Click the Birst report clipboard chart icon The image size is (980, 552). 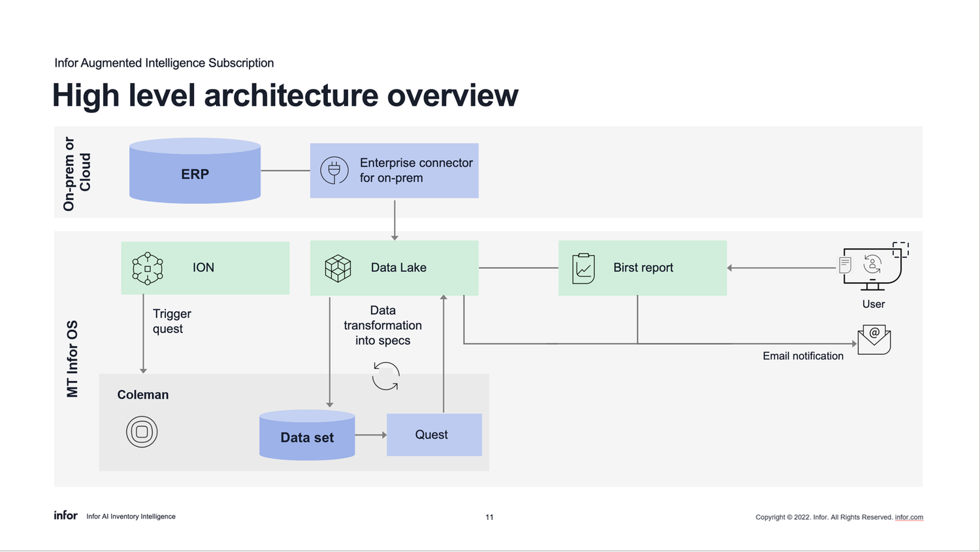click(x=583, y=268)
